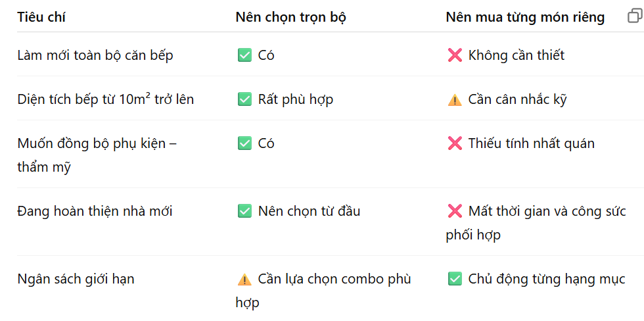Select the 'Làm mới toàn bộ căn bếp' cell
Image resolution: width=644 pixels, height=321 pixels.
click(95, 55)
